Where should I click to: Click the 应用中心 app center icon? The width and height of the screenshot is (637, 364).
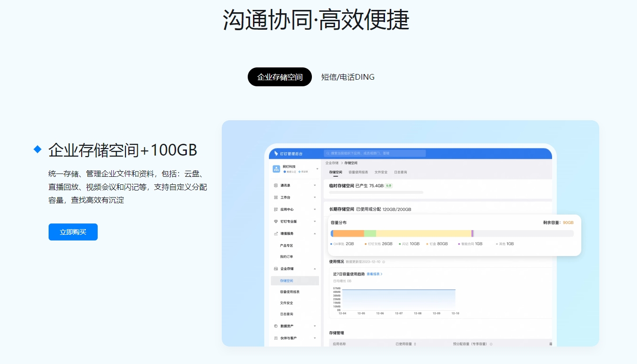click(276, 209)
